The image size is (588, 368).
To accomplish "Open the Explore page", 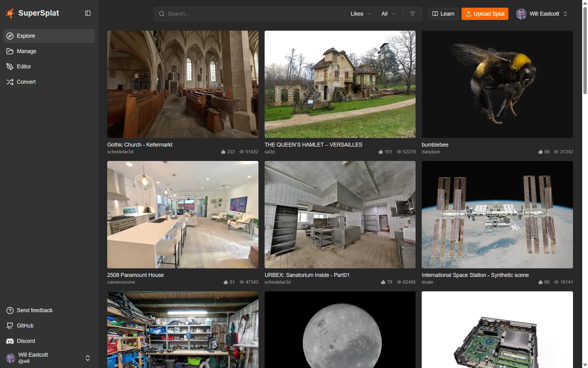I will pos(49,36).
